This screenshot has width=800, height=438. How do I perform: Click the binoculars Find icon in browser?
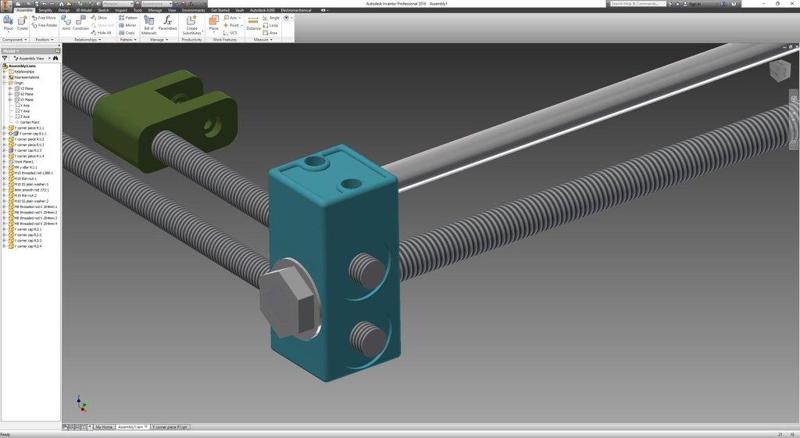pyautogui.click(x=56, y=58)
